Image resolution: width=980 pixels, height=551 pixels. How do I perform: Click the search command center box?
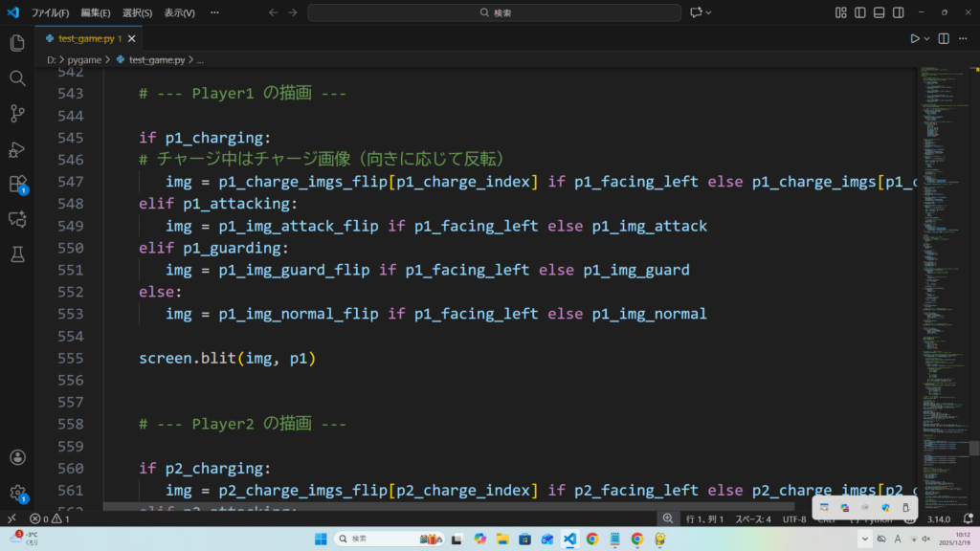tap(494, 12)
